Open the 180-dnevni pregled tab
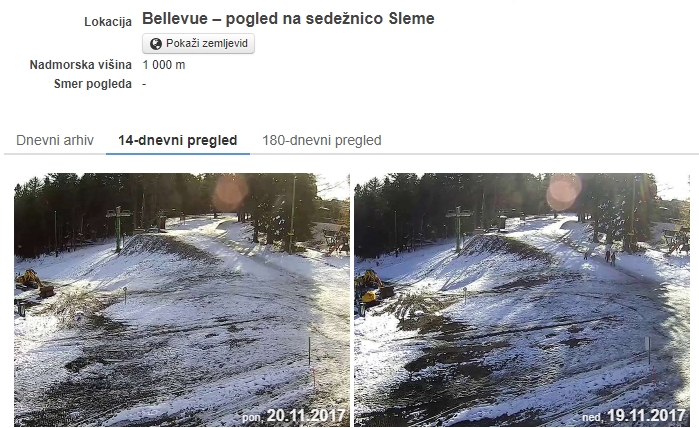699x428 pixels. 322,140
